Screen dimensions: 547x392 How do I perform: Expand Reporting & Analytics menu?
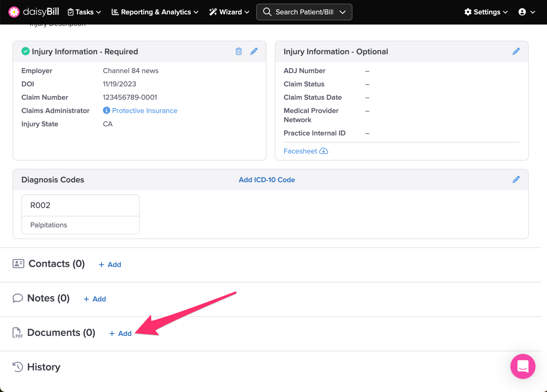tap(155, 12)
